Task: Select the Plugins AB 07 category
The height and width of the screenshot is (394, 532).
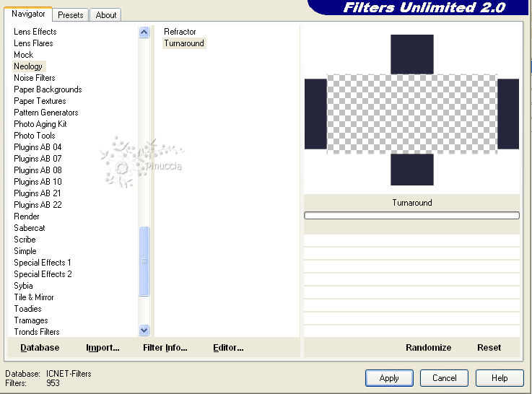Action: click(x=38, y=158)
